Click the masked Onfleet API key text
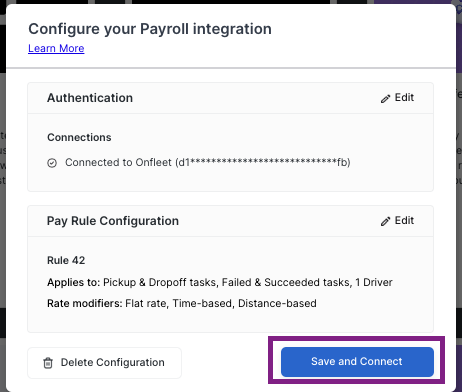Image resolution: width=462 pixels, height=392 pixels. point(263,163)
